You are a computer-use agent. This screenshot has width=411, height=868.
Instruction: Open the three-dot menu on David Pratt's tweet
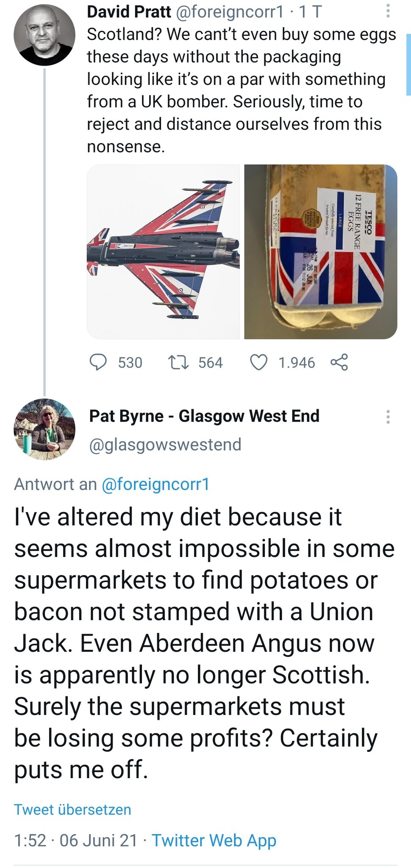(x=388, y=11)
